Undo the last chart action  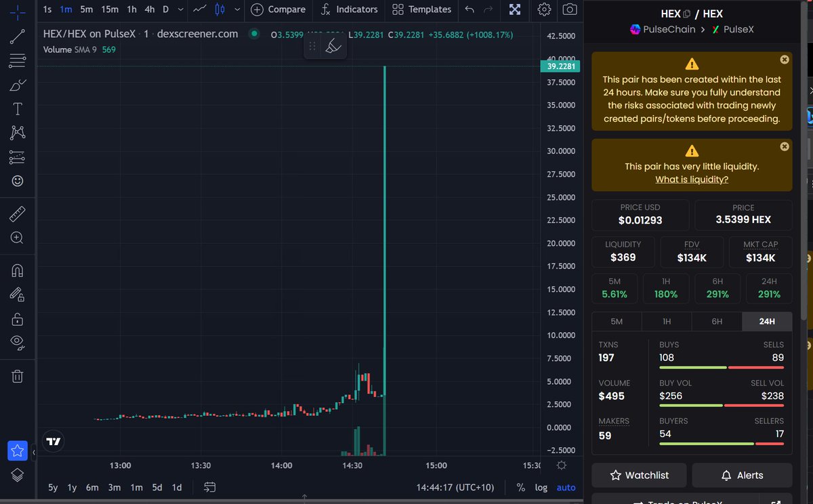[x=470, y=9]
